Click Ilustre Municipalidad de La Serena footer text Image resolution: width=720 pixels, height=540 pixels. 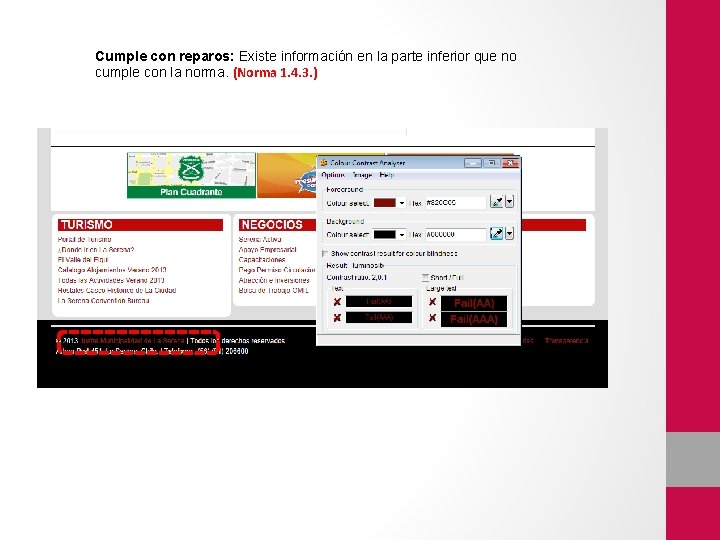click(133, 341)
